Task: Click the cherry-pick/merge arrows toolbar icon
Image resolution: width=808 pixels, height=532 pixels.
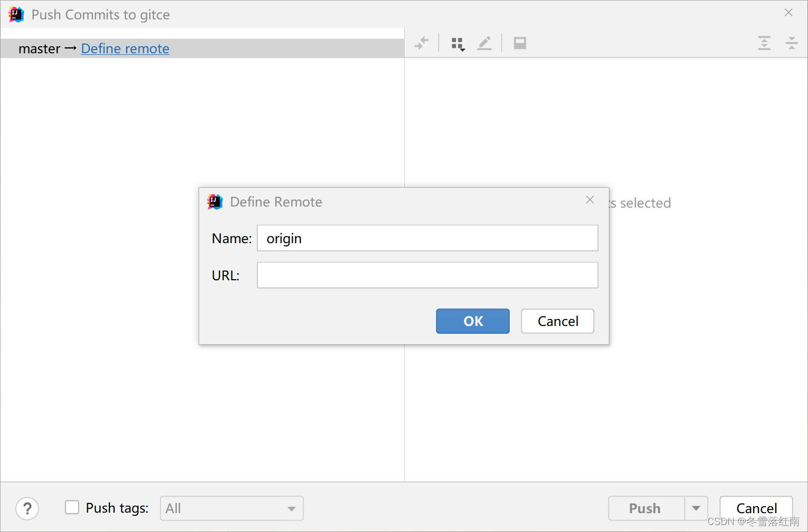Action: (421, 43)
